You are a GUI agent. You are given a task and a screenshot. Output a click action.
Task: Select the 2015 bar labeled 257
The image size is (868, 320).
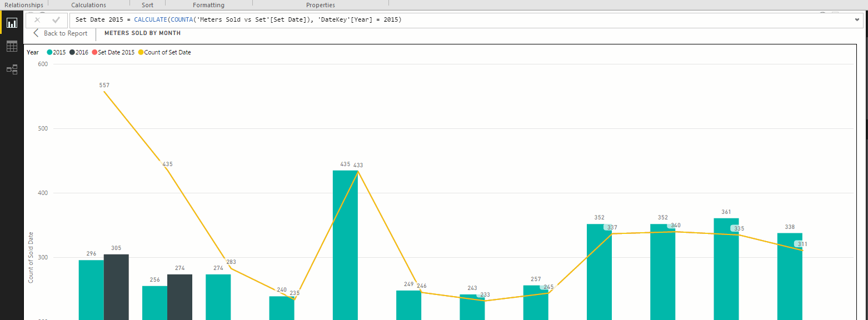point(536,303)
